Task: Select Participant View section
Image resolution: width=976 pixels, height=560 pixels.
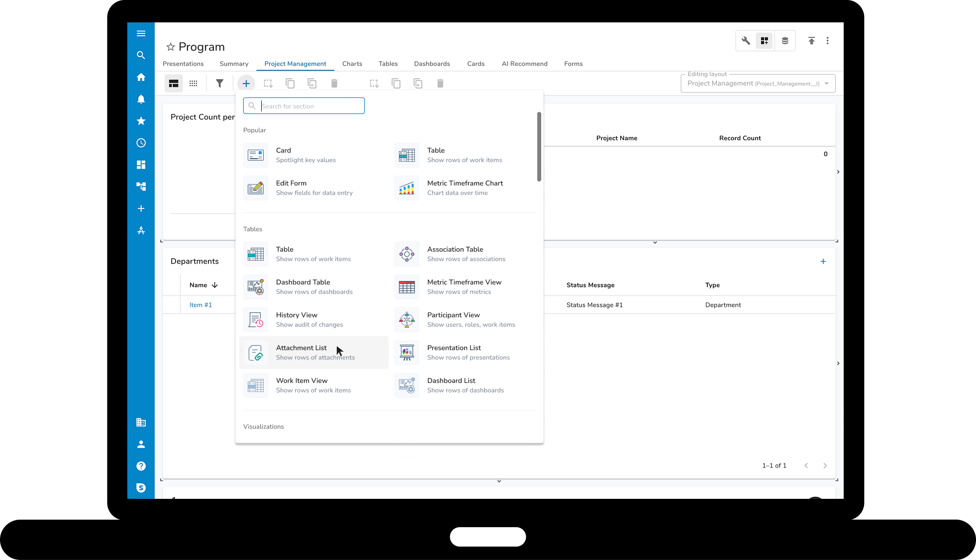Action: click(465, 320)
